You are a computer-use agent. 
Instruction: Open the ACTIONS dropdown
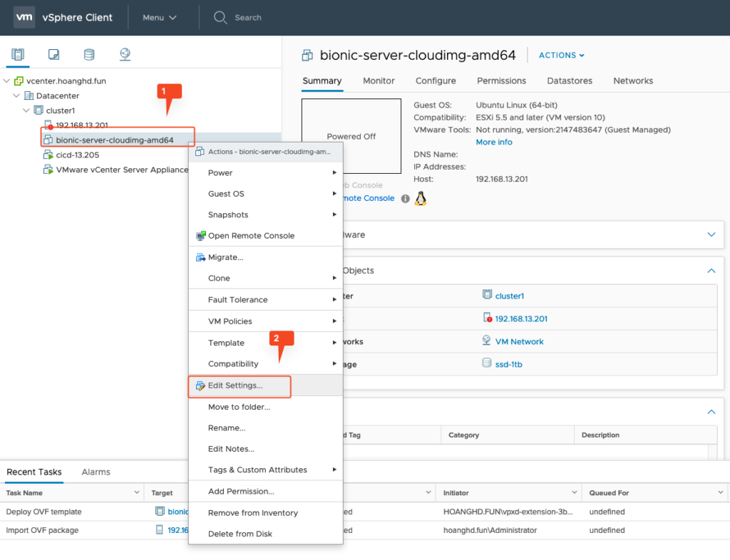562,56
